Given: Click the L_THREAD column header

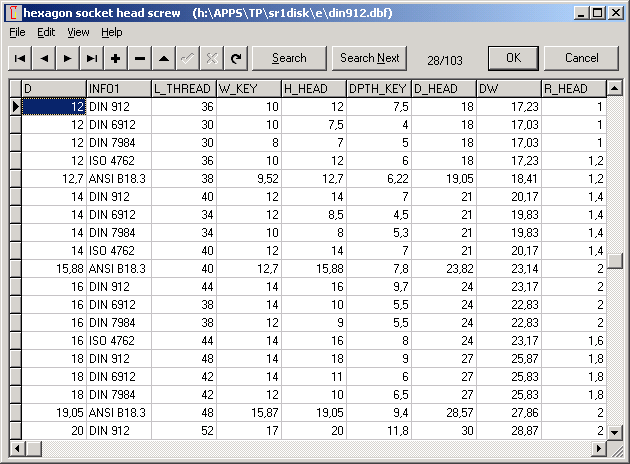Looking at the screenshot, I should [183, 89].
